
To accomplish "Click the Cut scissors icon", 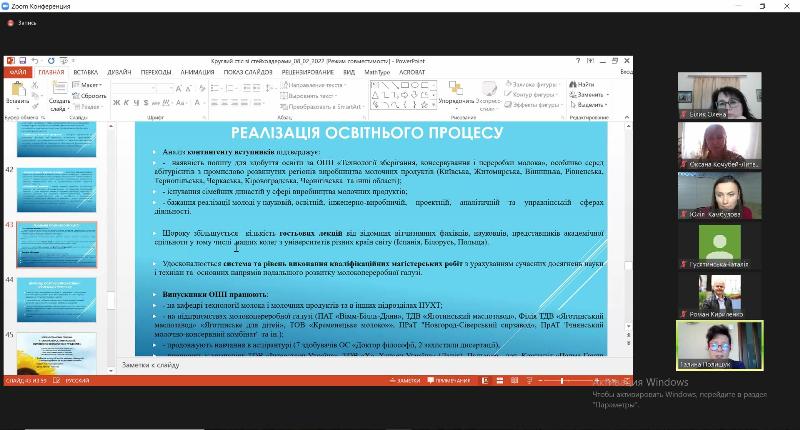I will (x=35, y=85).
